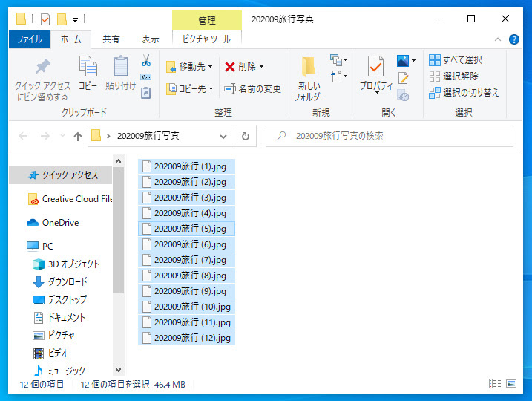Viewport: 532px width, 401px height.
Task: Click the Properties checkmark icon
Action: click(x=375, y=67)
